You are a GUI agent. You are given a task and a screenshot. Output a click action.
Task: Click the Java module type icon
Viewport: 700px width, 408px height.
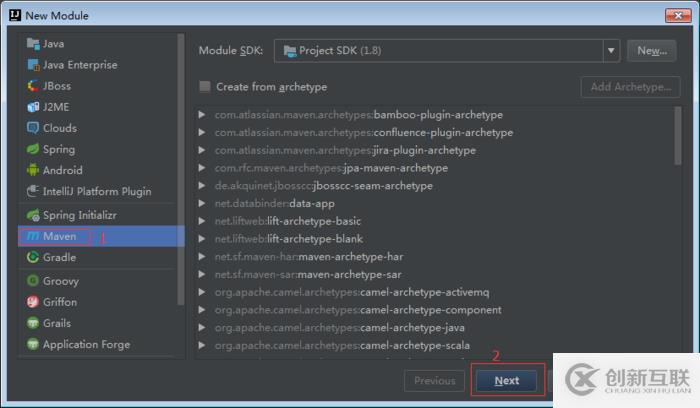[x=33, y=43]
